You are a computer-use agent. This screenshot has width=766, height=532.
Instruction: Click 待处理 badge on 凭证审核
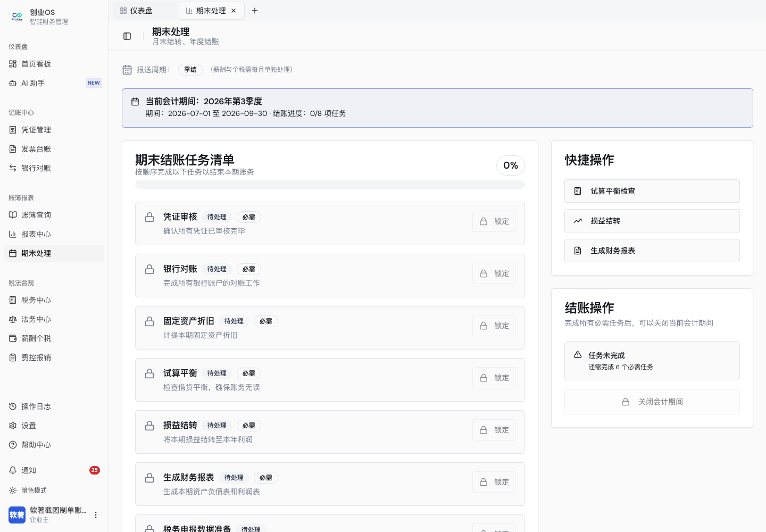pyautogui.click(x=217, y=217)
